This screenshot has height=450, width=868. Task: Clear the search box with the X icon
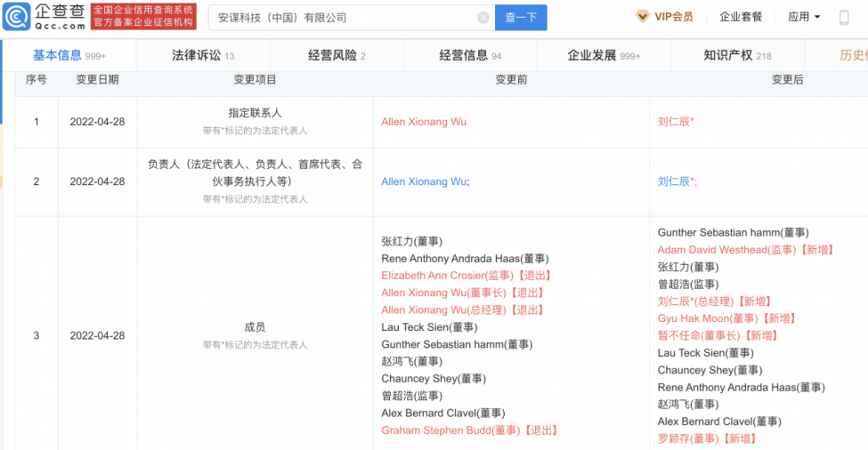(483, 18)
